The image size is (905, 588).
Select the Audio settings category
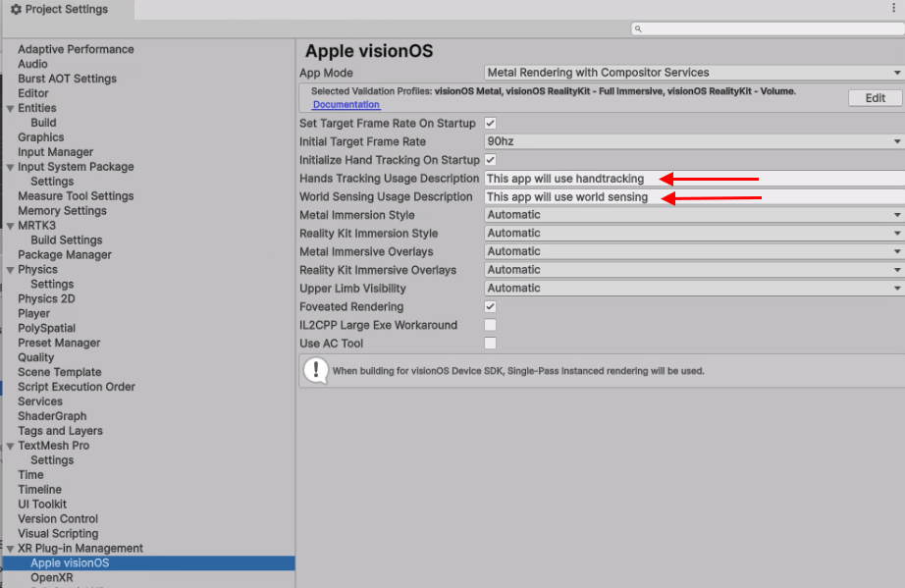[x=32, y=64]
